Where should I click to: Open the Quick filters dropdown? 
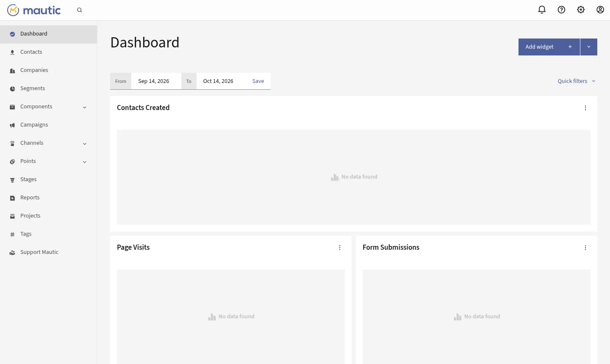click(577, 81)
